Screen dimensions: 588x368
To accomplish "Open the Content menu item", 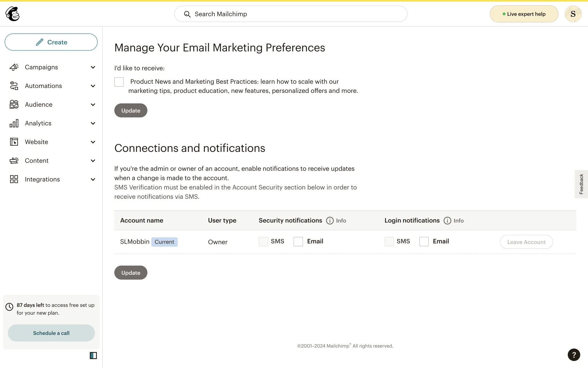I will (36, 161).
